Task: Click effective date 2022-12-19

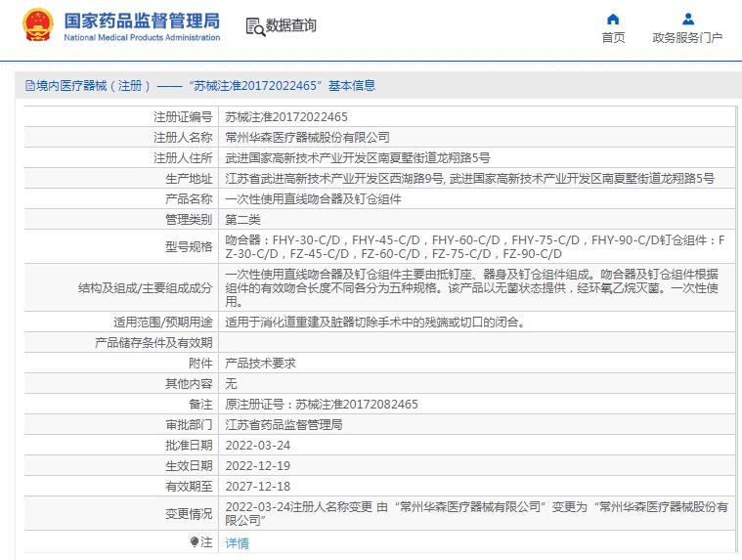Action: [258, 466]
